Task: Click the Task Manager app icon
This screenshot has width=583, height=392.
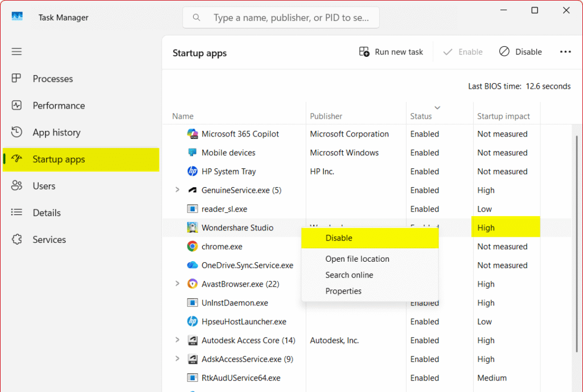Action: (x=17, y=16)
